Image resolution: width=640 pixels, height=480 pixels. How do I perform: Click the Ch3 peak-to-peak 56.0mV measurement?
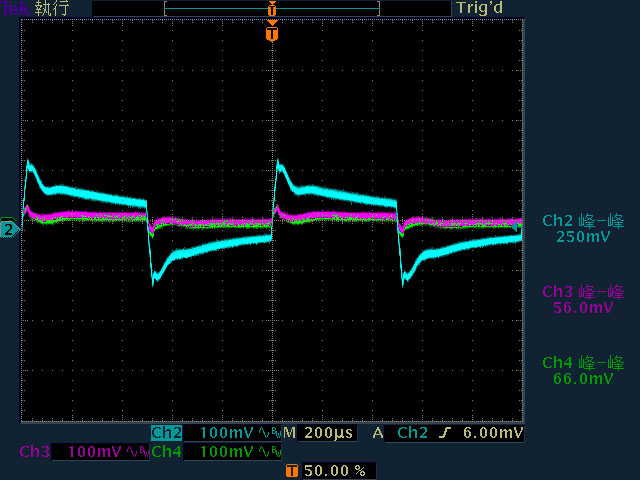pyautogui.click(x=583, y=299)
